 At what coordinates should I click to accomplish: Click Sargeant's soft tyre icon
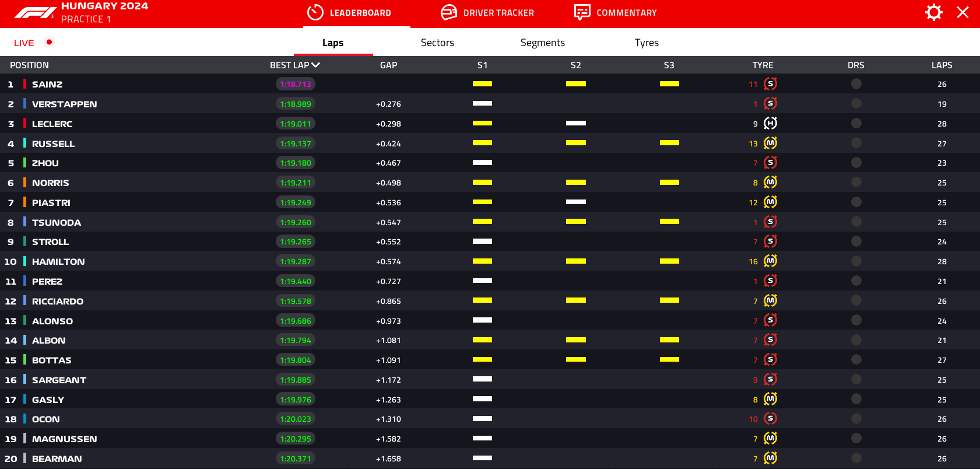[x=770, y=380]
